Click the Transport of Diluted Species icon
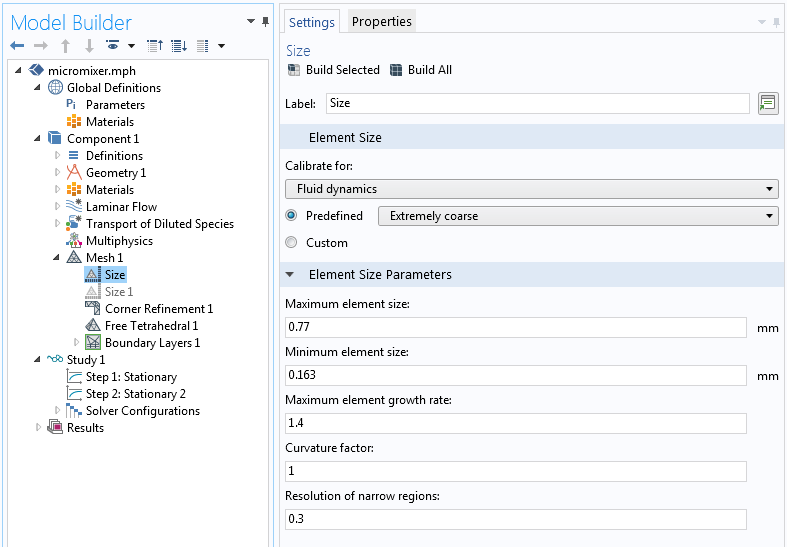The image size is (787, 547). pos(74,223)
